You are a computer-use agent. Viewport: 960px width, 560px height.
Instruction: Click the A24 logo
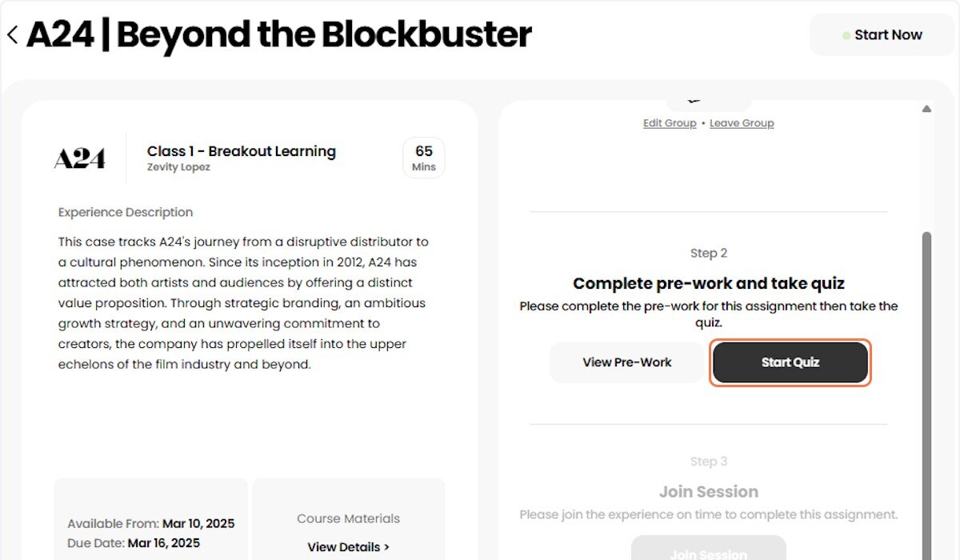(x=79, y=158)
